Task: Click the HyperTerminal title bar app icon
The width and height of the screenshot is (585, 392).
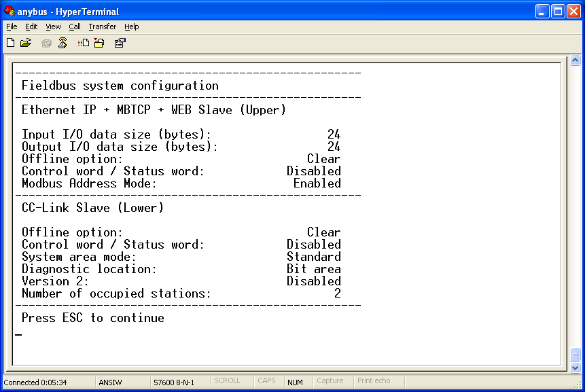Action: [x=9, y=11]
